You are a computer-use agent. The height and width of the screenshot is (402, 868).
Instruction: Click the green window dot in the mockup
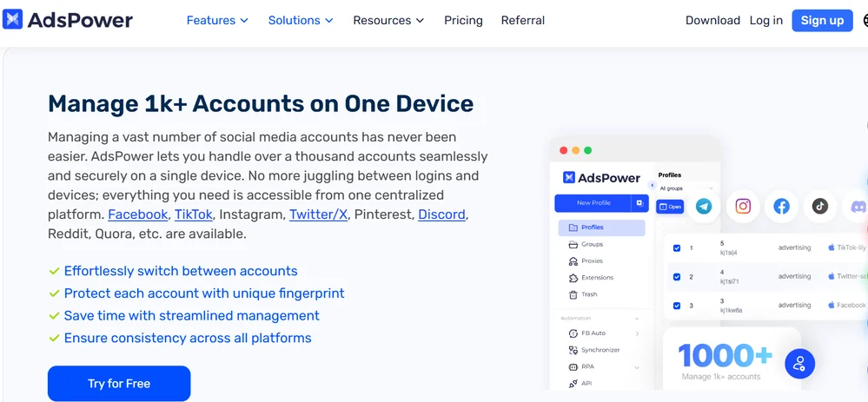(588, 150)
